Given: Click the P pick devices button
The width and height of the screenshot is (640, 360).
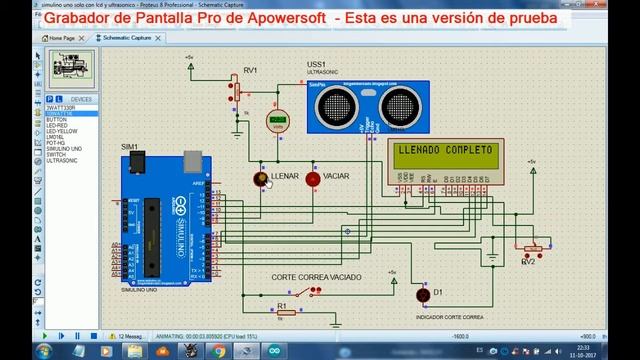Looking at the screenshot, I should tap(50, 99).
